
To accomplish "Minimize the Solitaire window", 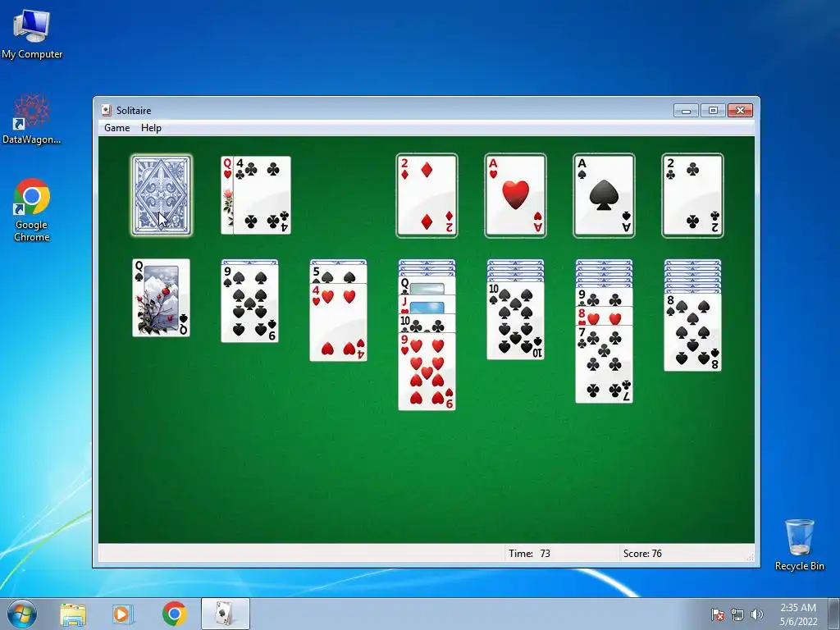I will (687, 111).
